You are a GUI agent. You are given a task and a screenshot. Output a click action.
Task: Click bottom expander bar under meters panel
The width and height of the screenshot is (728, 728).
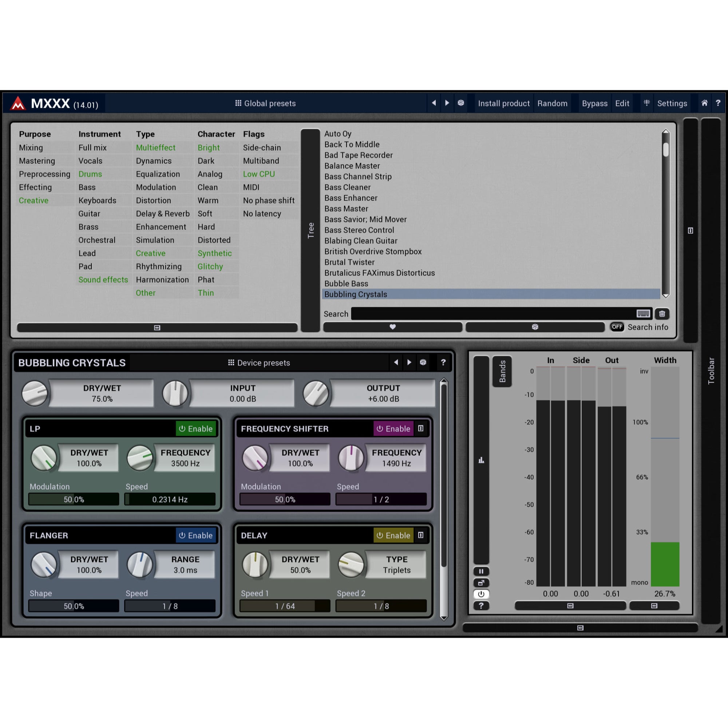coord(580,628)
